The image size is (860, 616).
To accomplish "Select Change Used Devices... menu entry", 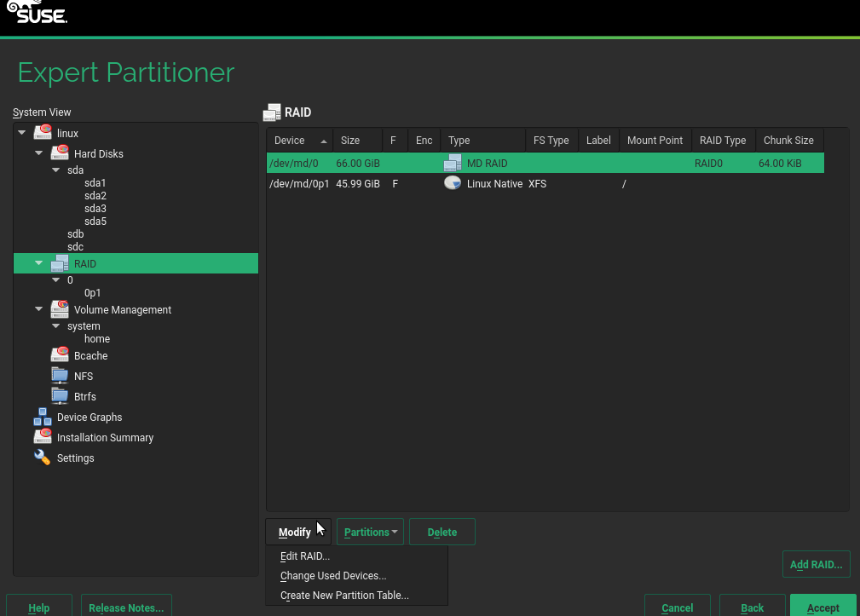I will coord(332,576).
